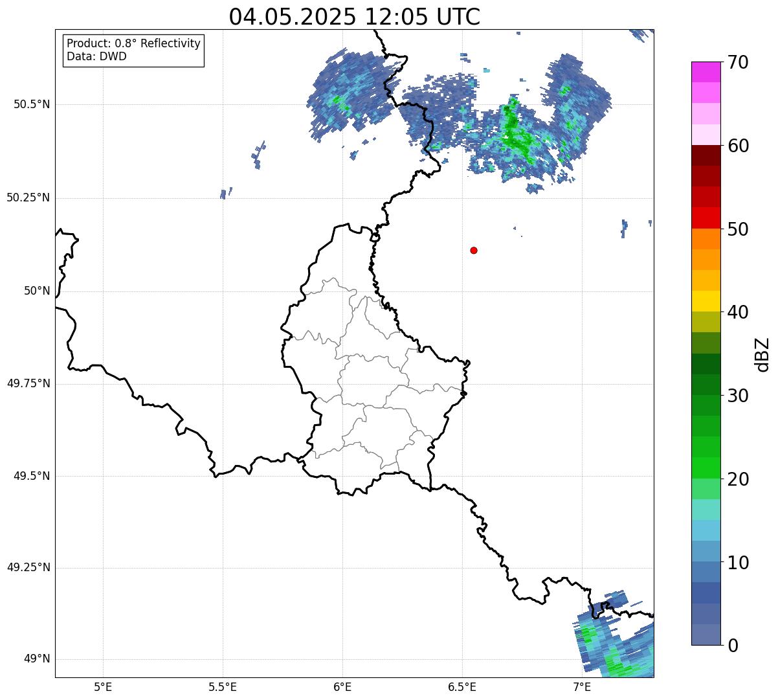This screenshot has height=700, width=778.
Task: Click the 'Product: 0.8° Reflectivity' label
Action: click(134, 43)
